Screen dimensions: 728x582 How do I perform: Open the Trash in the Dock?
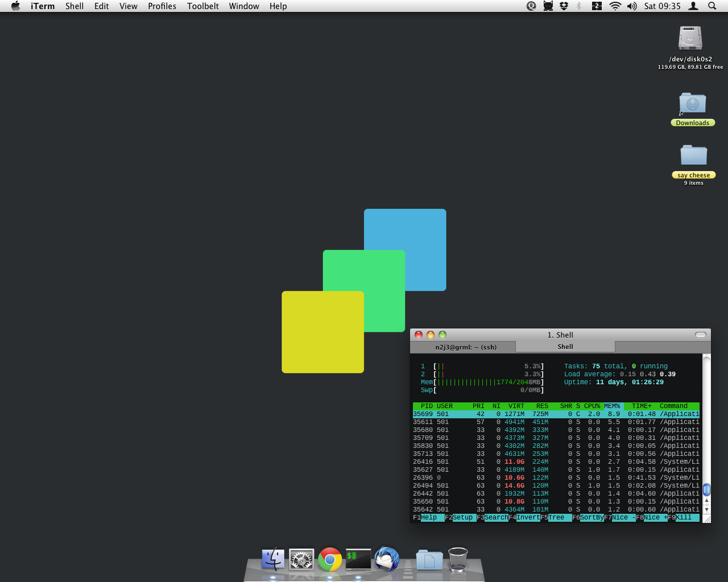458,559
